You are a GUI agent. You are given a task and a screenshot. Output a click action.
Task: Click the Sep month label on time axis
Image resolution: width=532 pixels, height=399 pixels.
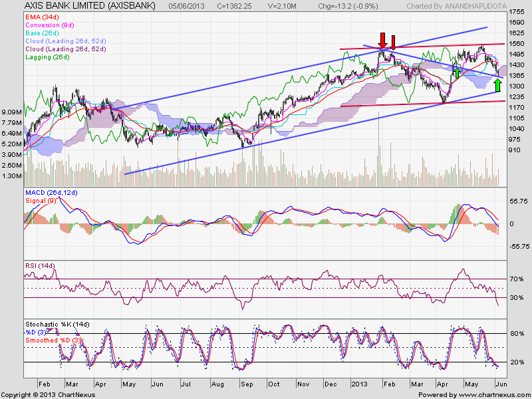tap(247, 384)
